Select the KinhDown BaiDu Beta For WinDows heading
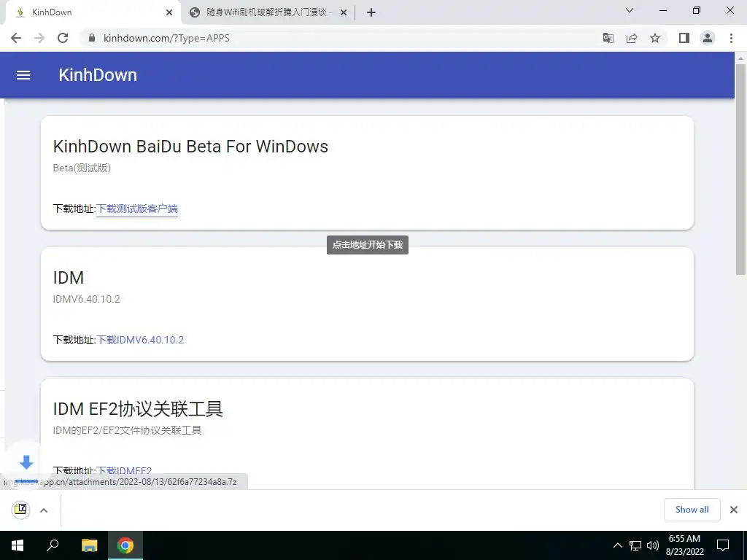Viewport: 747px width, 560px height. (190, 146)
